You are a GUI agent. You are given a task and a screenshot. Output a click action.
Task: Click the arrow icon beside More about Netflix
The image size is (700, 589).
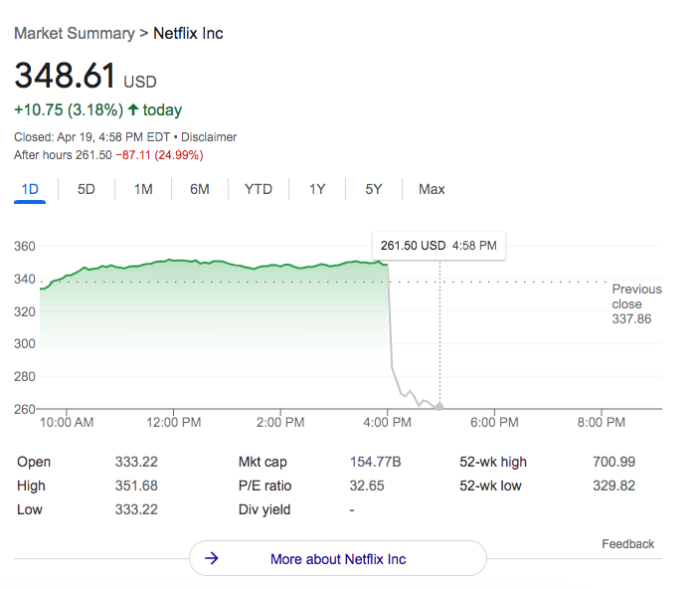point(211,559)
